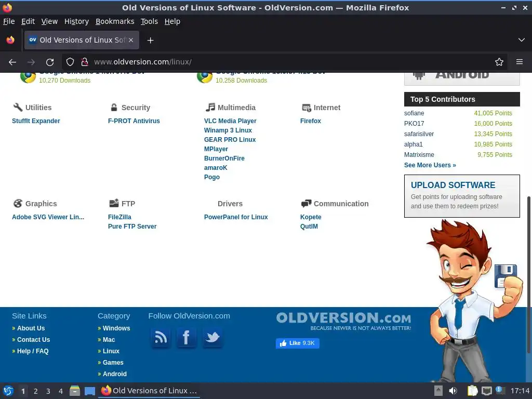The width and height of the screenshot is (532, 399).
Task: Click the Multimedia music note icon
Action: pyautogui.click(x=210, y=108)
